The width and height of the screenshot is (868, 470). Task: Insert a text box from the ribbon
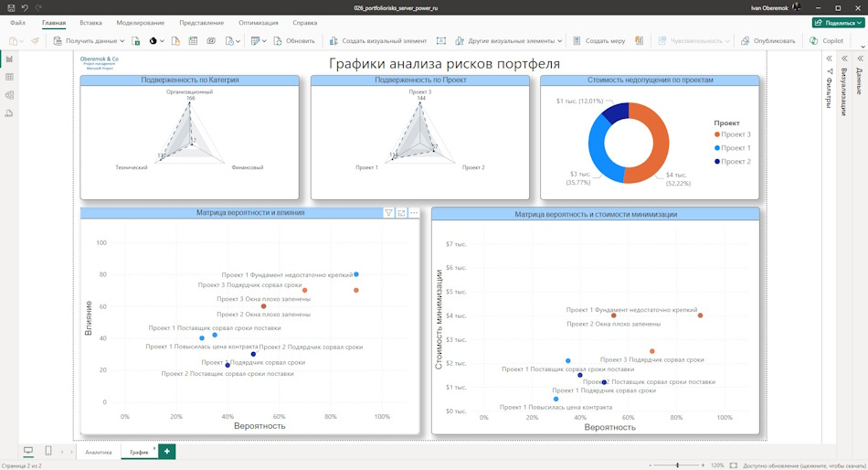[441, 41]
